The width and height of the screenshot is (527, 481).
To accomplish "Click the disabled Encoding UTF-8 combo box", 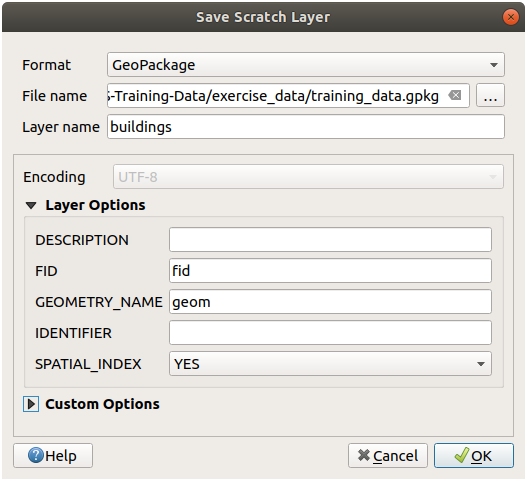I will [308, 177].
